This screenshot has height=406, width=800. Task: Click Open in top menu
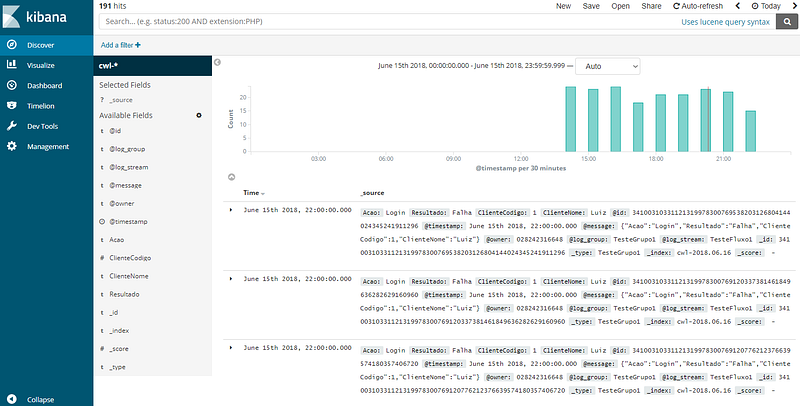pyautogui.click(x=620, y=6)
